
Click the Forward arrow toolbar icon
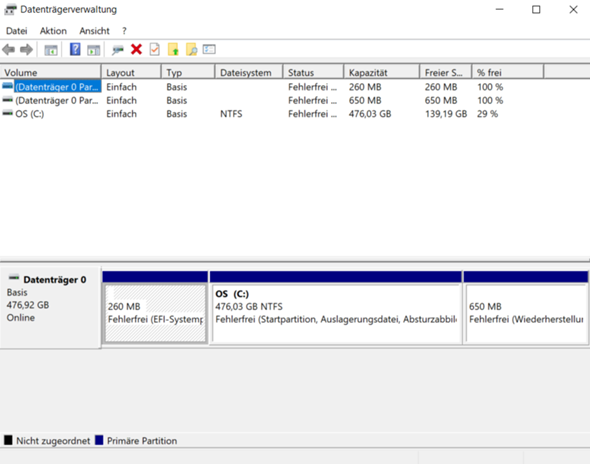pos(26,50)
